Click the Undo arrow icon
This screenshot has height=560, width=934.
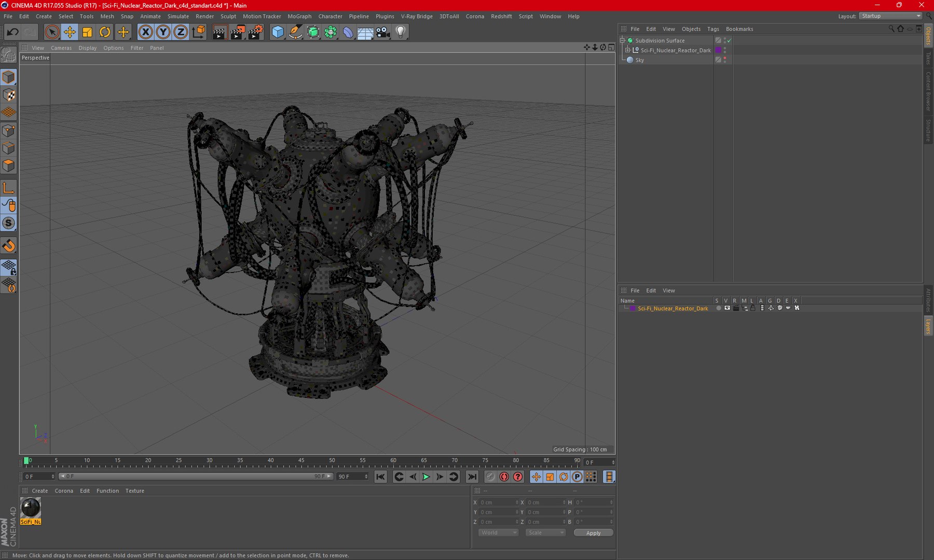[x=12, y=32]
